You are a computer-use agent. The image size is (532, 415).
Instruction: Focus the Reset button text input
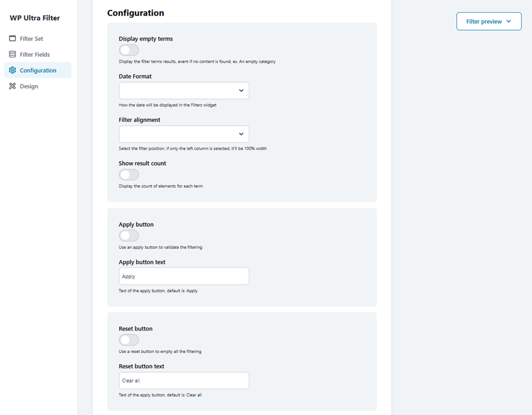click(x=184, y=380)
